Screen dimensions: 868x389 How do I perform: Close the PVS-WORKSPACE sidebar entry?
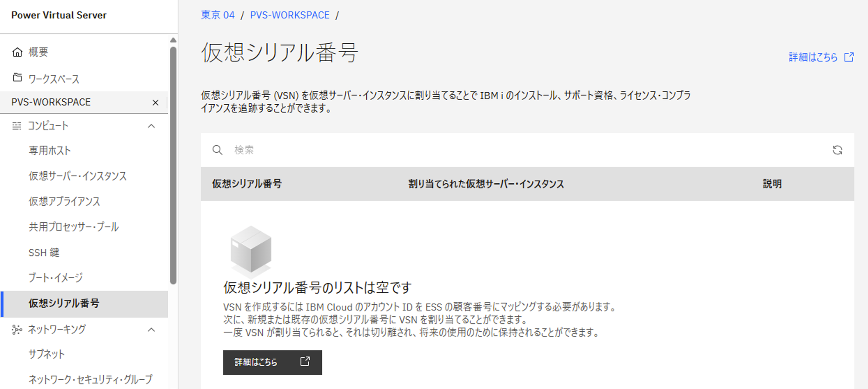[155, 102]
